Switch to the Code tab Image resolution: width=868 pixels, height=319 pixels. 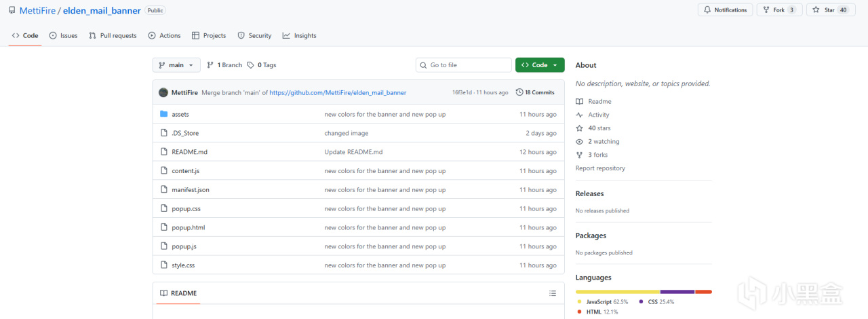click(x=25, y=35)
